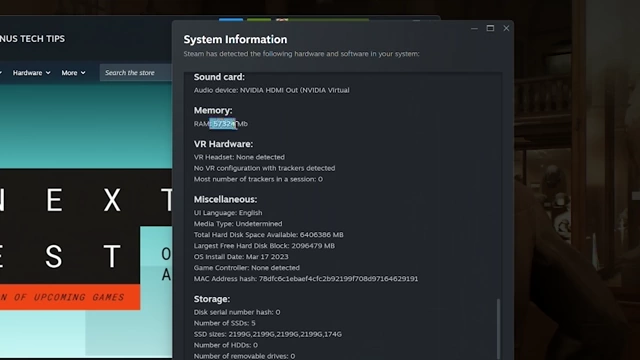Click Disk serial number hash line
The height and width of the screenshot is (360, 640).
pos(237,312)
